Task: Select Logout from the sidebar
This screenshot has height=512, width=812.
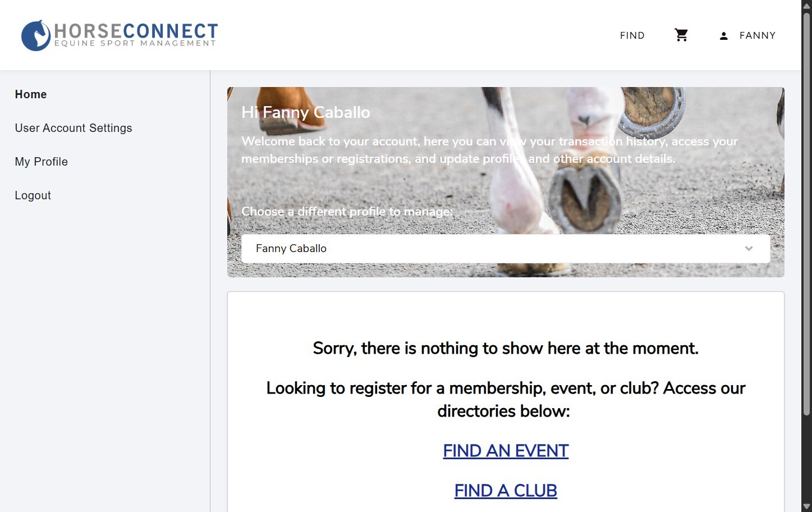Action: coord(33,195)
